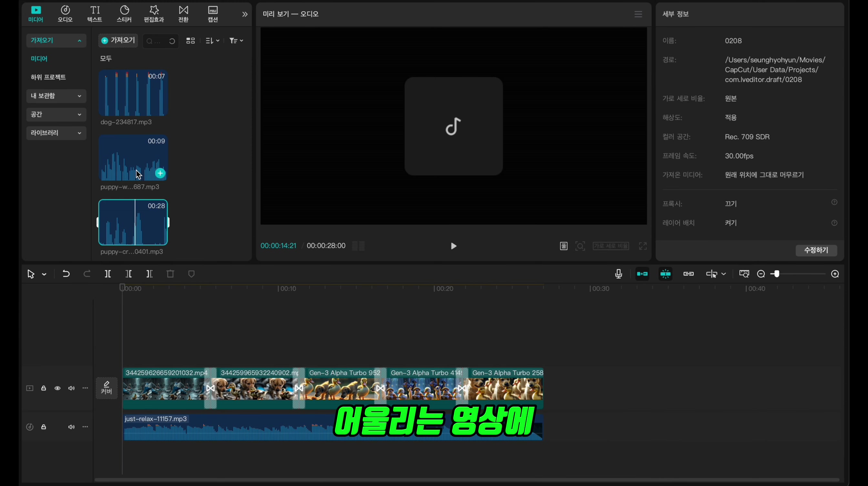Enter fullscreen preview
The width and height of the screenshot is (868, 486).
tap(643, 246)
